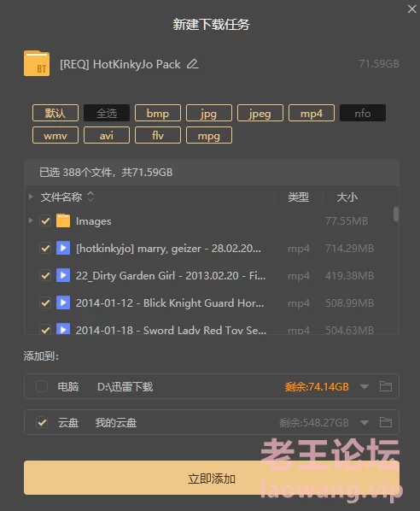Deselect the Blick Knight Guard file checkbox
The height and width of the screenshot is (511, 420).
pos(45,302)
